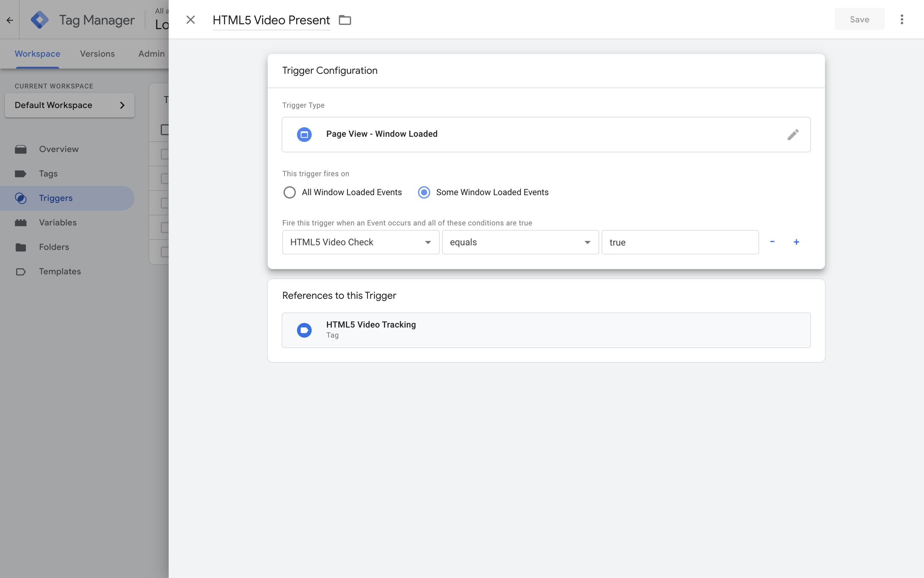Switch to the Versions tab
The height and width of the screenshot is (578, 924).
(97, 54)
